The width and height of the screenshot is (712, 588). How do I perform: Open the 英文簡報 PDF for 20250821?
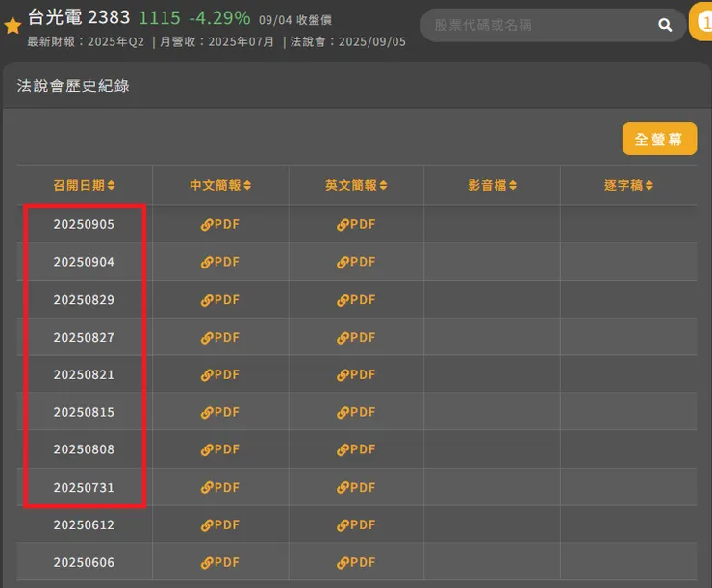click(356, 374)
